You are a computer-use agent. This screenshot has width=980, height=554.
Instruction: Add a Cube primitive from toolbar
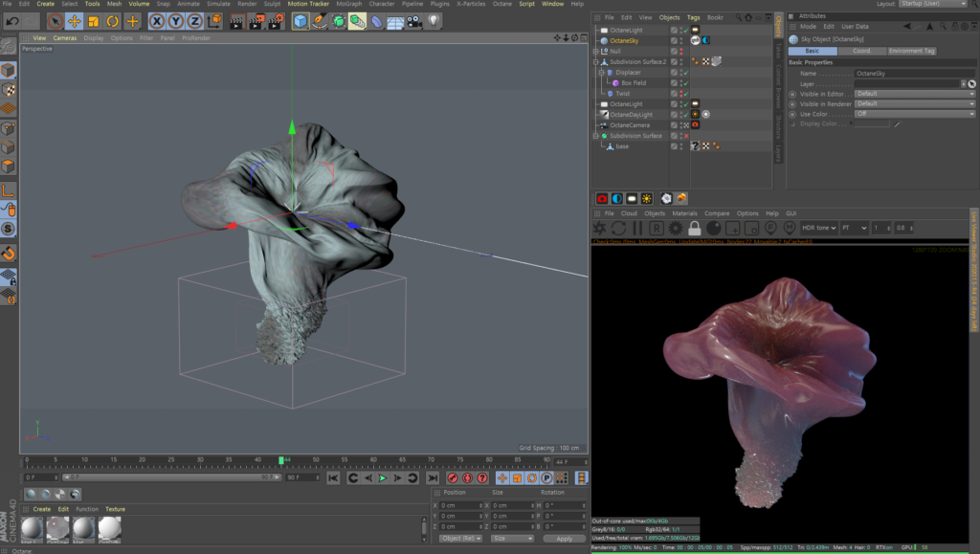tap(301, 21)
